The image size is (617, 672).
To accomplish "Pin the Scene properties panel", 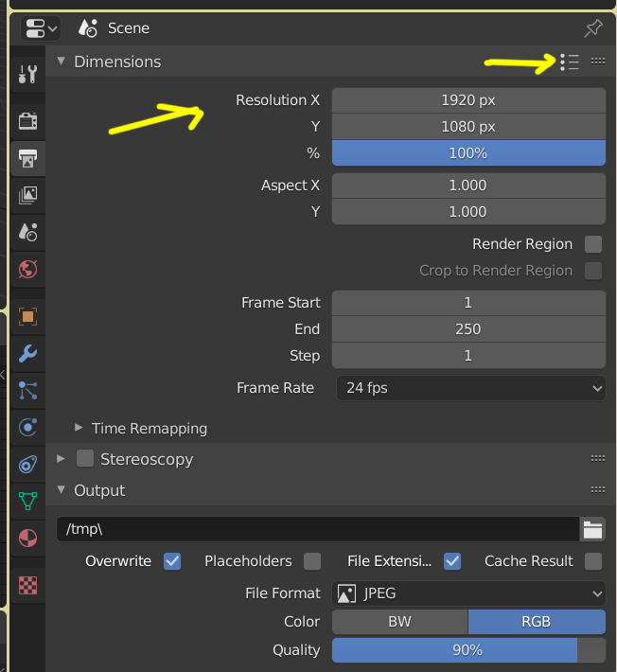I will [x=592, y=28].
